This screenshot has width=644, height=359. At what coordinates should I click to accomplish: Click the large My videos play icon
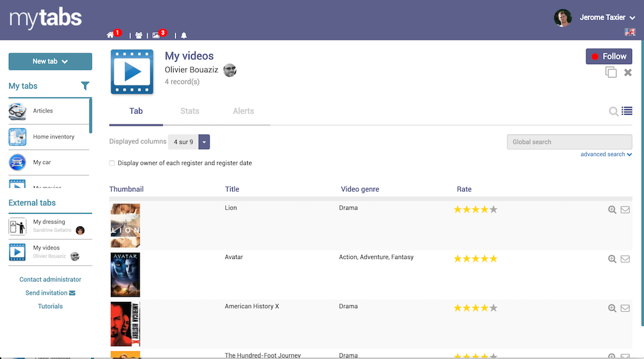coord(132,72)
